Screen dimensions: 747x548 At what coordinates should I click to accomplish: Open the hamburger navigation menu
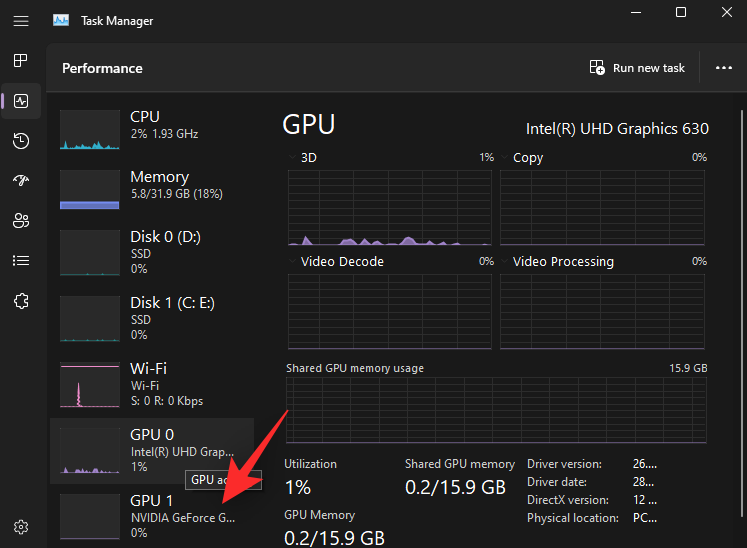[x=21, y=21]
